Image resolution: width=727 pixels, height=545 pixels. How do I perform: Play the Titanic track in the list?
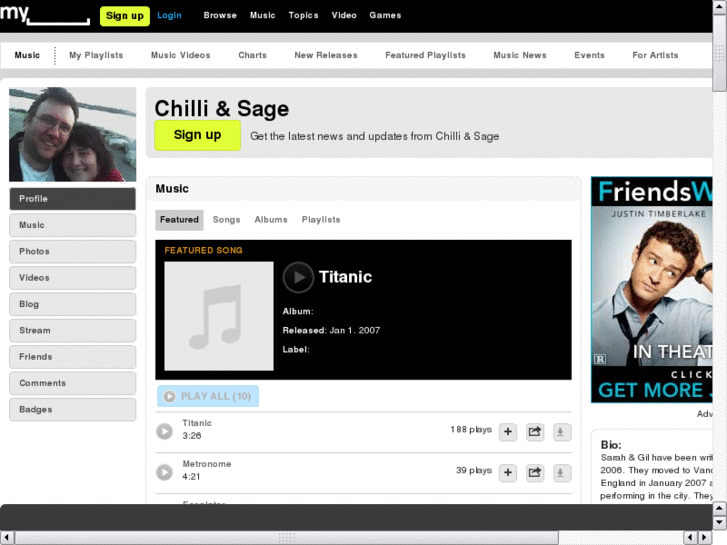click(x=164, y=431)
